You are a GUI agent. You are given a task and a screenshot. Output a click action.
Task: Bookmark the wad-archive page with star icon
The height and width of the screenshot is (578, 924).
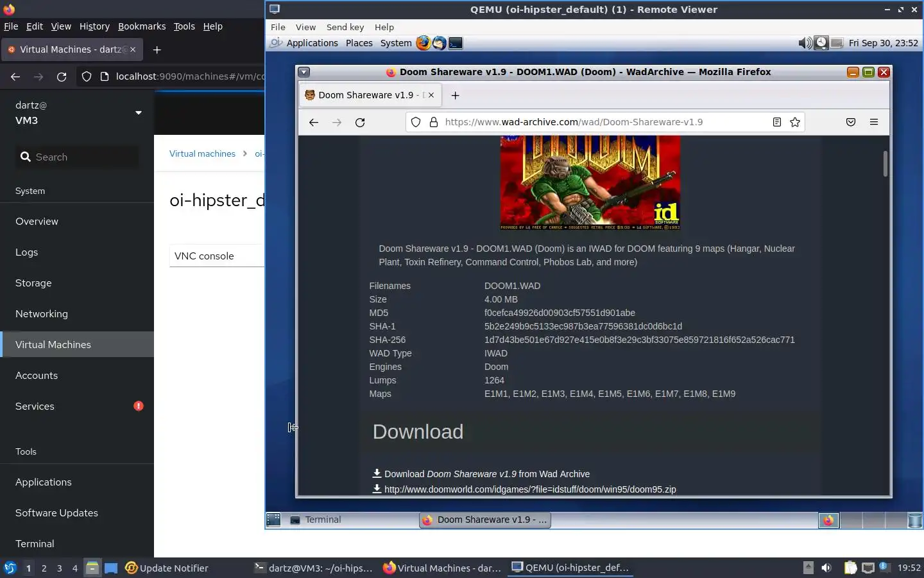pos(795,122)
